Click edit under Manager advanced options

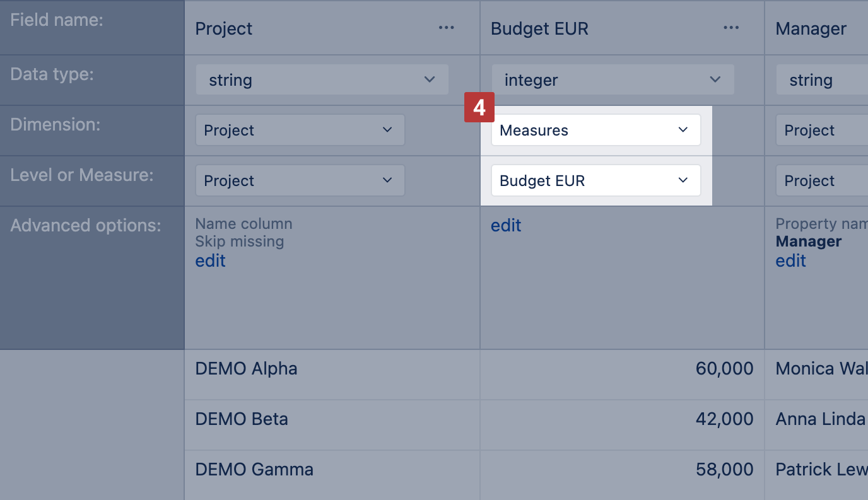790,261
